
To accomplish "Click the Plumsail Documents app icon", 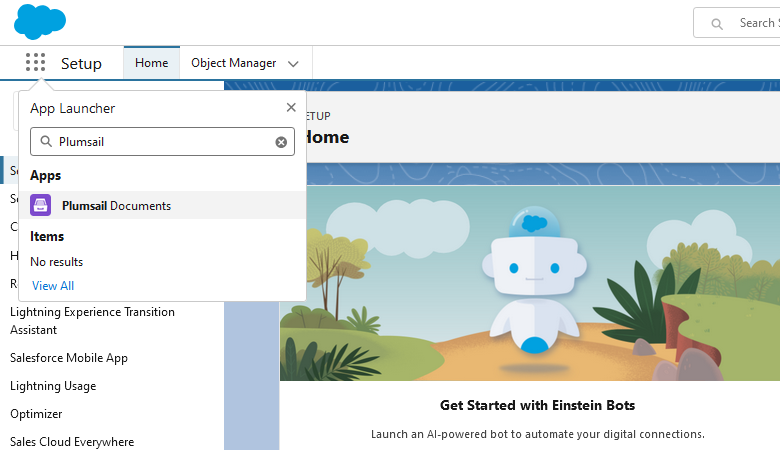I will (x=40, y=205).
